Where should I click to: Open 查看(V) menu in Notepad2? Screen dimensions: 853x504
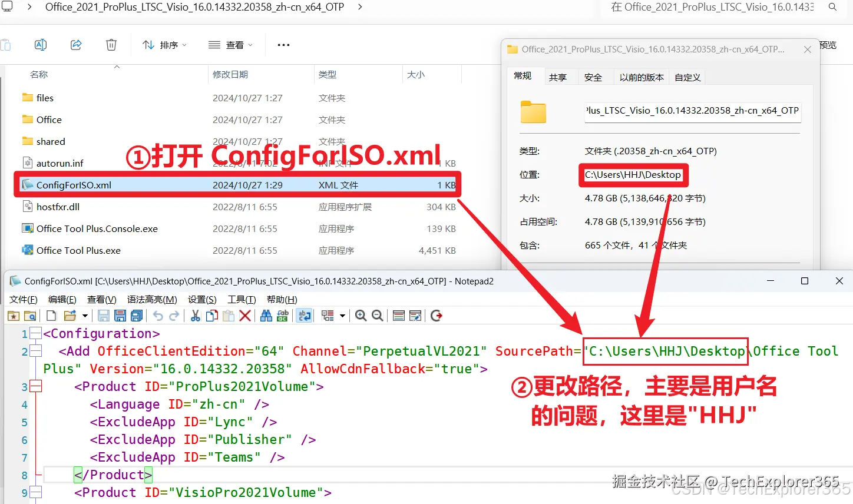point(102,300)
